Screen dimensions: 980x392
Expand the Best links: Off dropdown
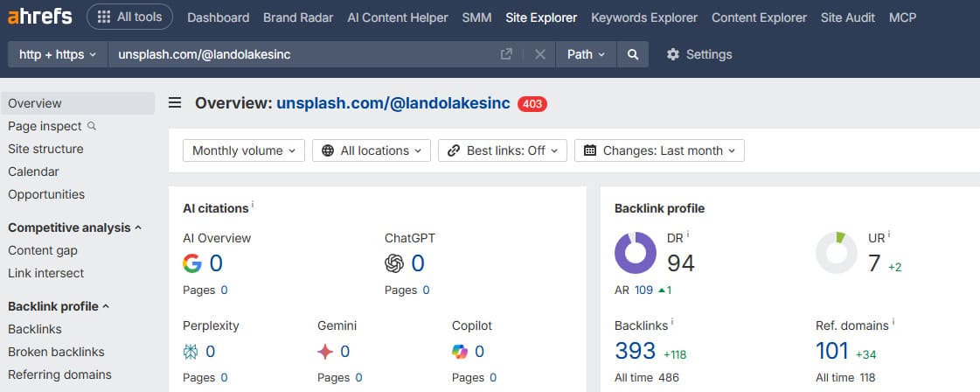click(503, 150)
